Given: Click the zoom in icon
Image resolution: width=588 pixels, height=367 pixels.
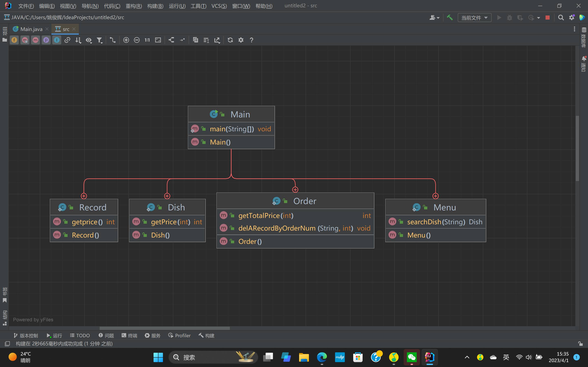Looking at the screenshot, I should click(126, 40).
